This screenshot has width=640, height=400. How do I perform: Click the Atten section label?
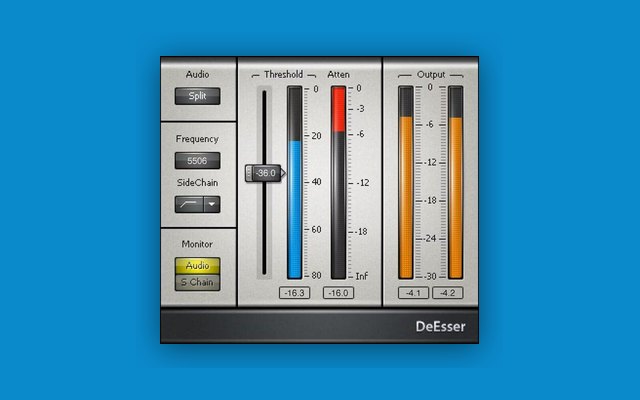click(338, 75)
